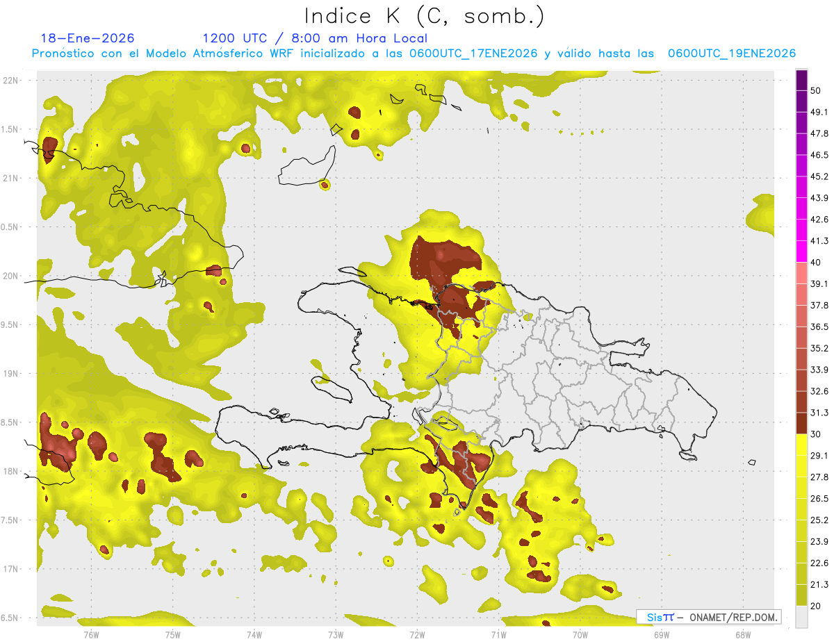Select the "49.1" color scale value

pyautogui.click(x=819, y=112)
